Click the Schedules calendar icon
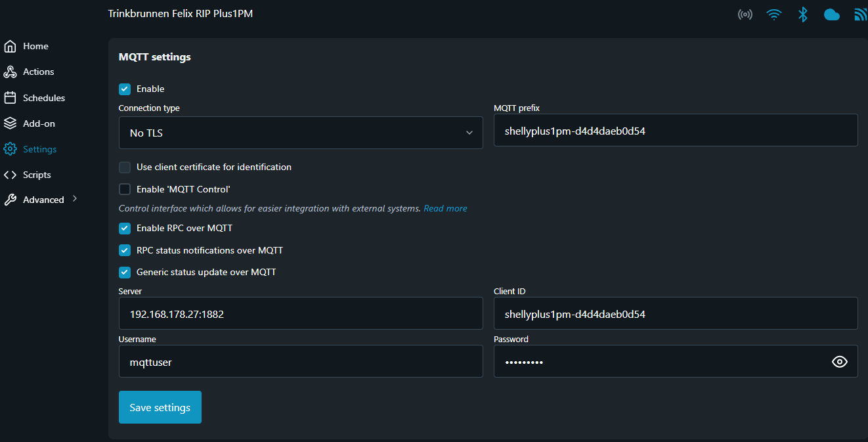This screenshot has width=868, height=442. point(10,98)
